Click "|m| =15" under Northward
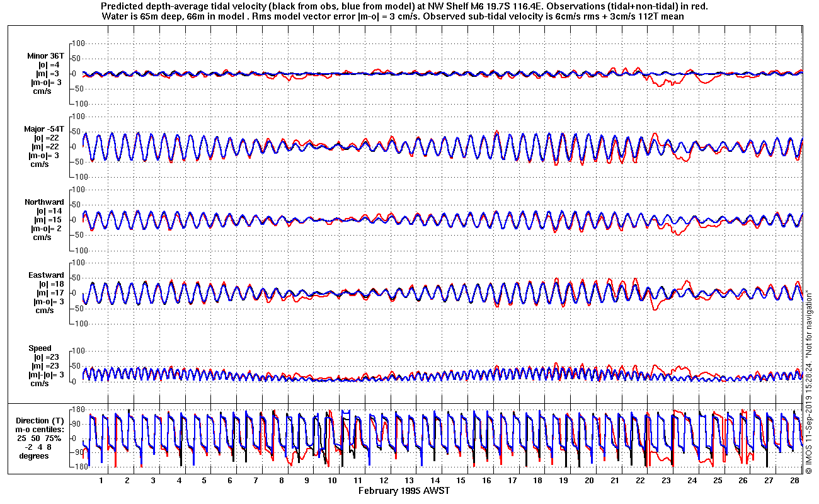This screenshot has width=819, height=504. pyautogui.click(x=49, y=220)
